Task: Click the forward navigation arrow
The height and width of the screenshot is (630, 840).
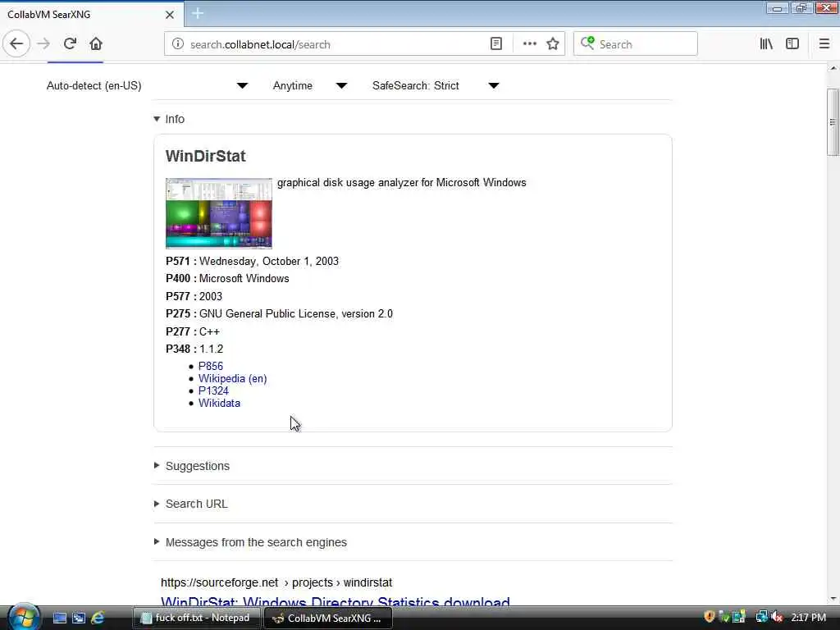Action: pyautogui.click(x=44, y=44)
